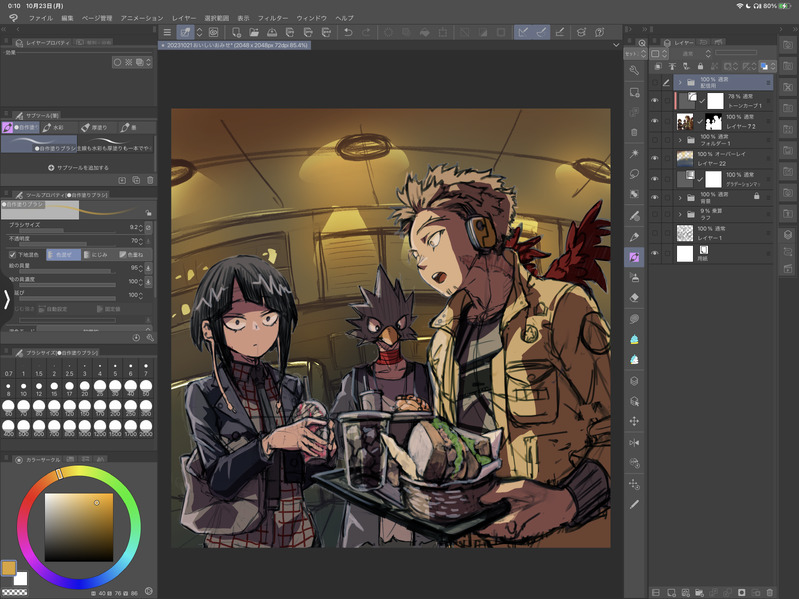The image size is (799, 599).
Task: Expand left side panel arrow handle
Action: tap(6, 300)
